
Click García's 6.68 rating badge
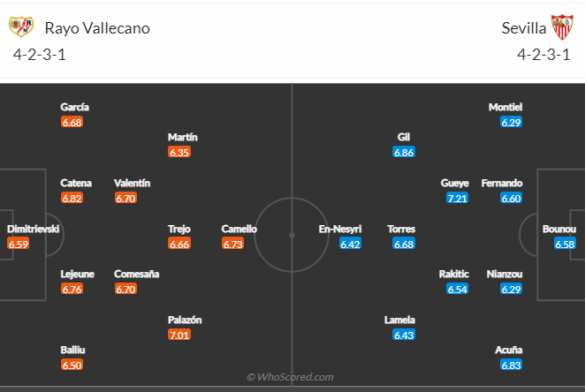tap(72, 122)
